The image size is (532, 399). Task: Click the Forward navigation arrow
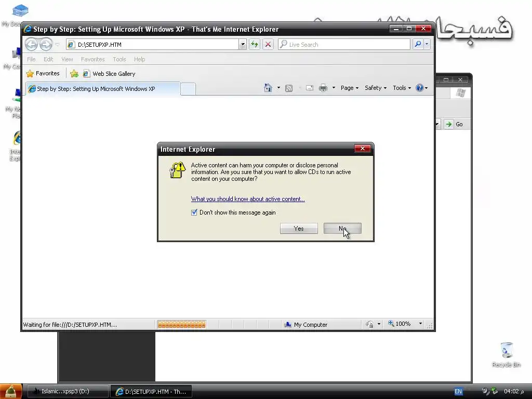click(46, 45)
